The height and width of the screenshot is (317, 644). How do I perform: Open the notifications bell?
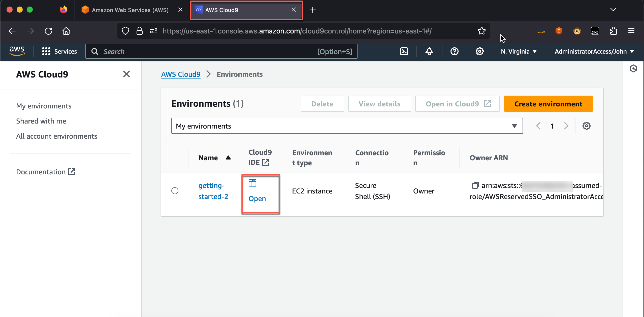pos(429,51)
